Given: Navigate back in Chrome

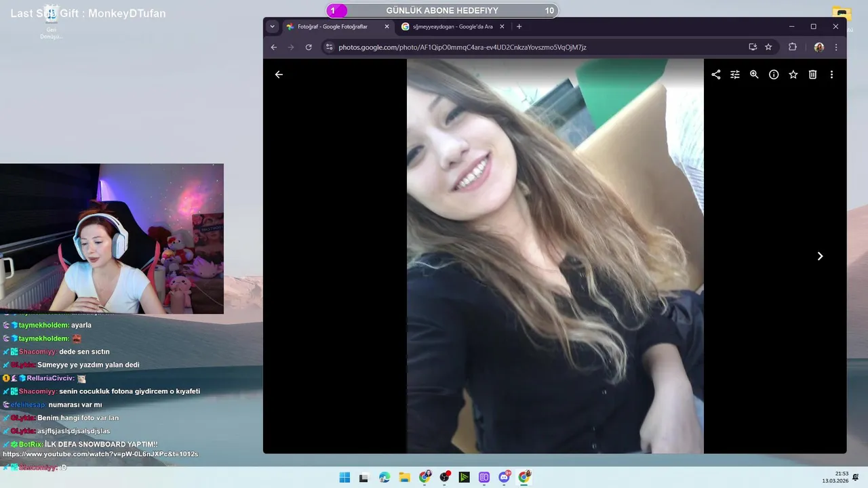Looking at the screenshot, I should [x=274, y=47].
